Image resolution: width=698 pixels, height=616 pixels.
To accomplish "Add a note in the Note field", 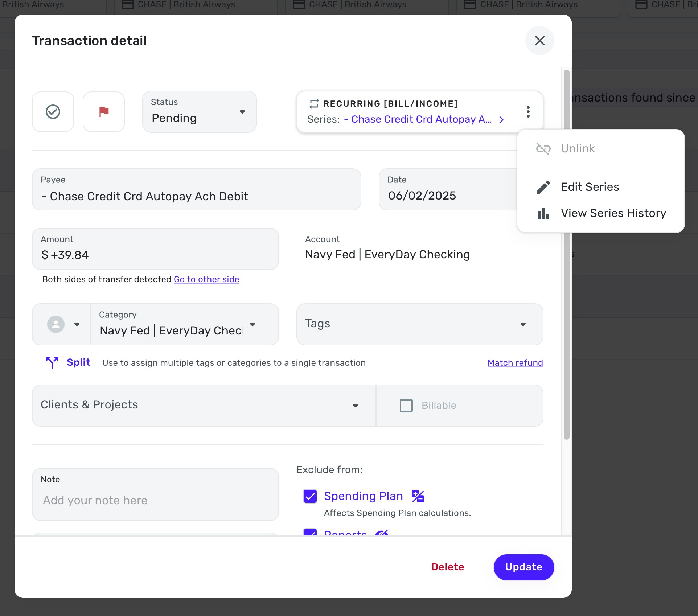I will [x=155, y=494].
